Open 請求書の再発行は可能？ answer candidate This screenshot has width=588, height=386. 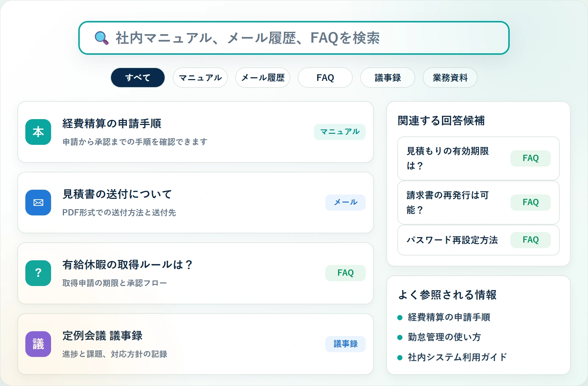coord(478,203)
